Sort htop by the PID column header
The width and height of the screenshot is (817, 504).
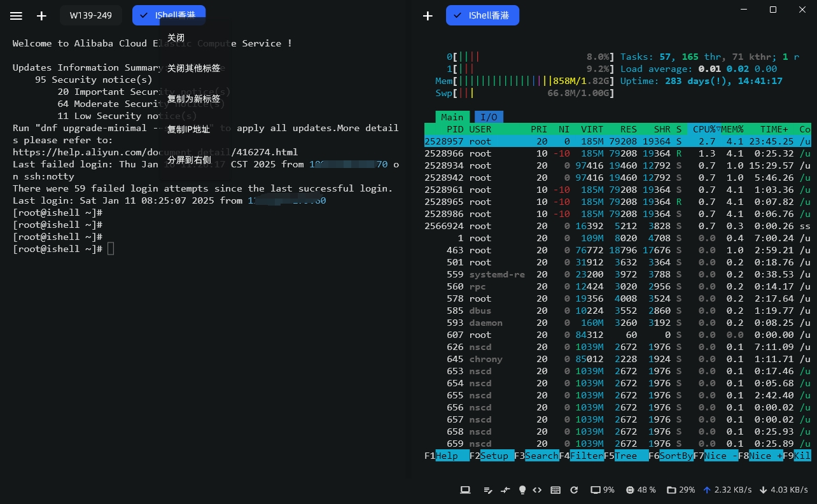[x=455, y=129]
